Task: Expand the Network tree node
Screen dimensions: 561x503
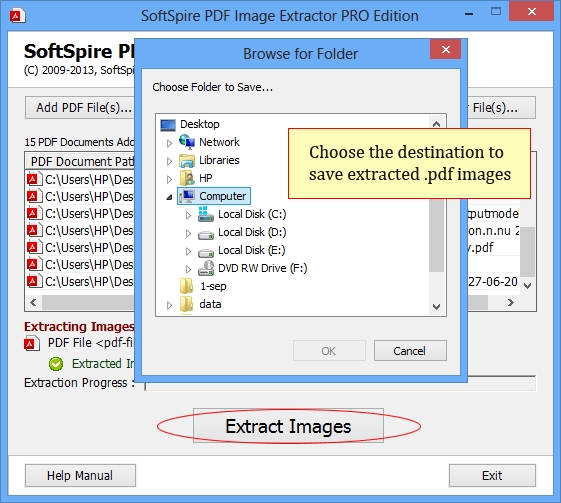Action: pos(169,143)
